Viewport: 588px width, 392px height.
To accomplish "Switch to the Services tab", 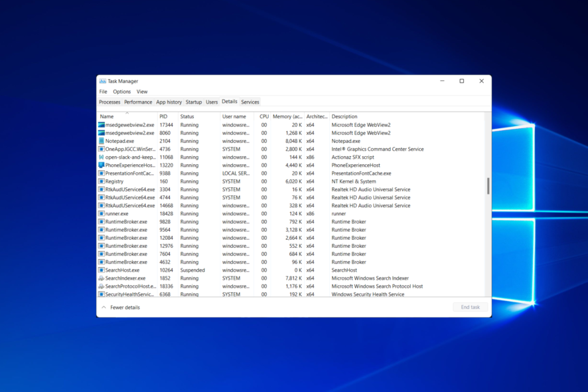I will (x=250, y=102).
